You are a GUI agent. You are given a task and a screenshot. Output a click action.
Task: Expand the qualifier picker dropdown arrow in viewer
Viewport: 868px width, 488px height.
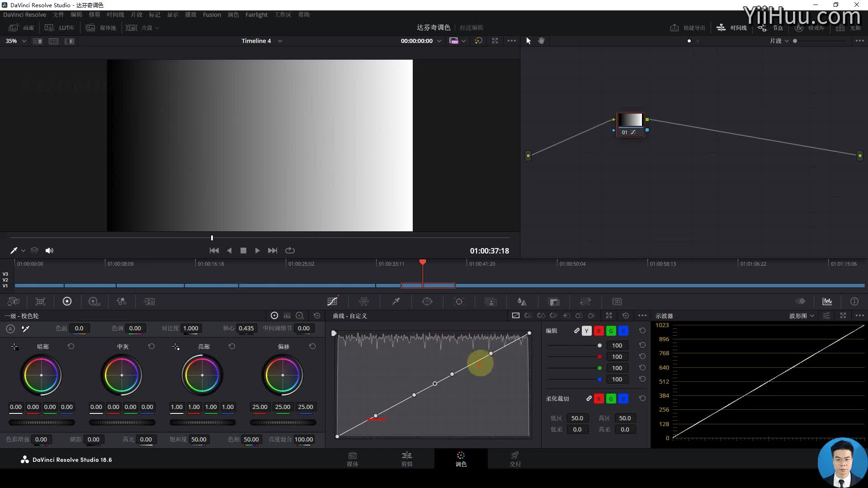[x=23, y=251]
